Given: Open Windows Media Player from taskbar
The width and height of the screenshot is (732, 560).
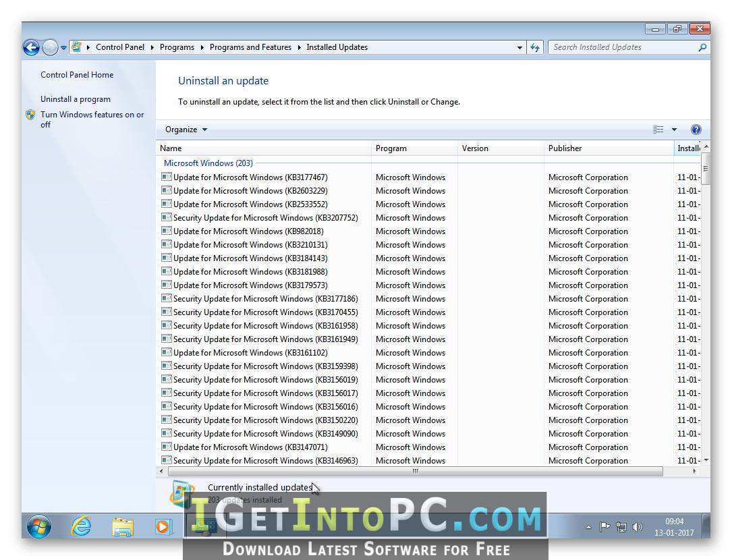Looking at the screenshot, I should 163,527.
